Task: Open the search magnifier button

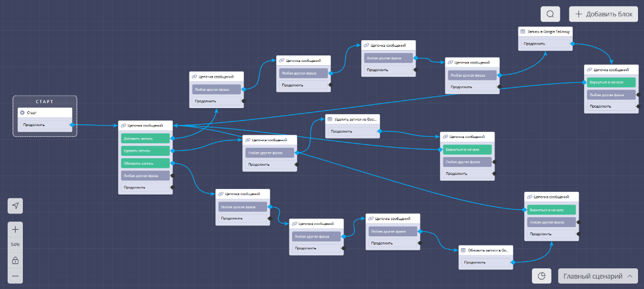Action: pyautogui.click(x=550, y=14)
